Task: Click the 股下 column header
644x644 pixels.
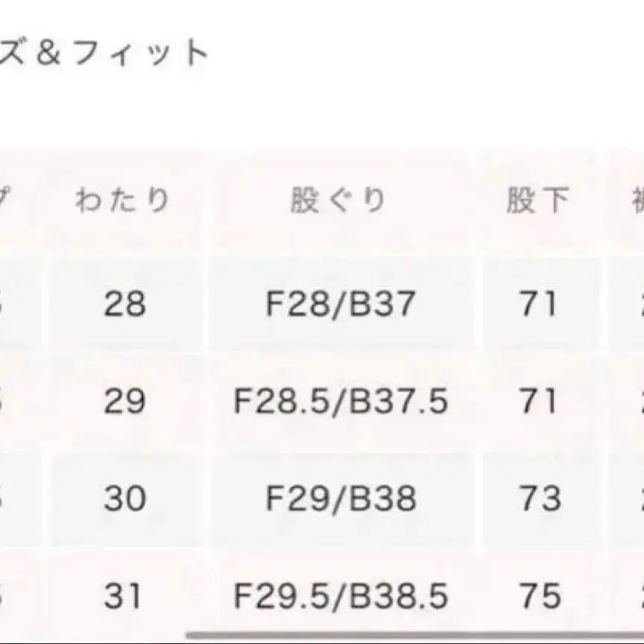Action: [538, 201]
